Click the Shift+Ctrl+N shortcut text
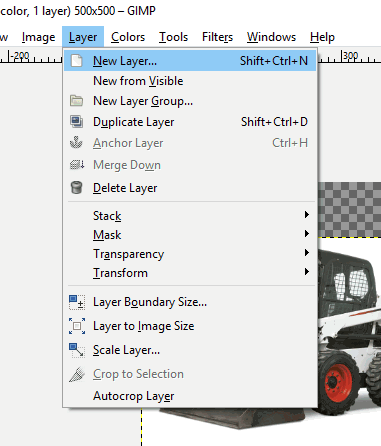The image size is (381, 446). (274, 61)
